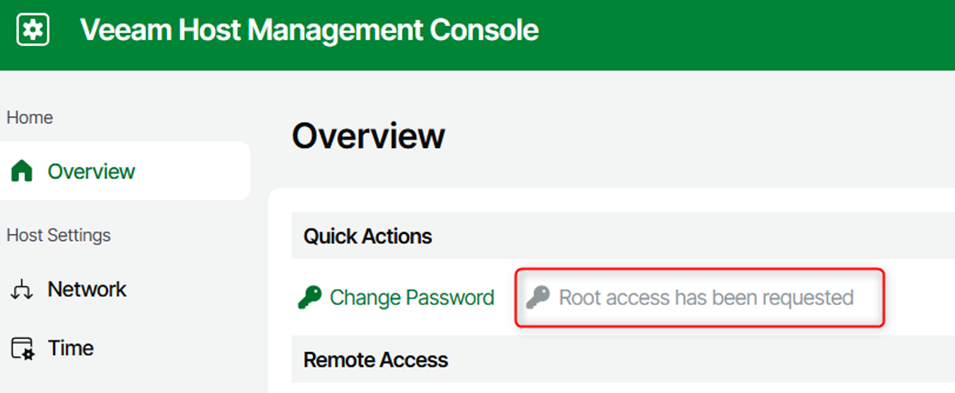The height and width of the screenshot is (393, 955).
Task: Click the 'Root access has been requested' text
Action: [x=707, y=298]
